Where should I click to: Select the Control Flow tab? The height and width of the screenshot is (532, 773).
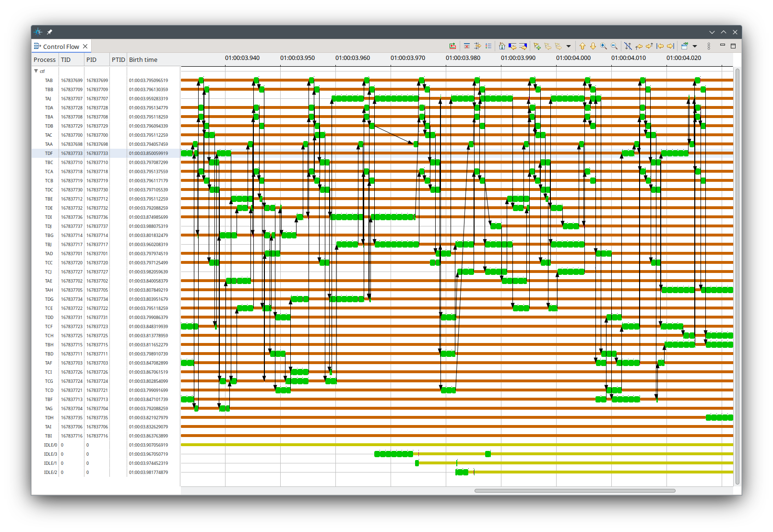[60, 47]
